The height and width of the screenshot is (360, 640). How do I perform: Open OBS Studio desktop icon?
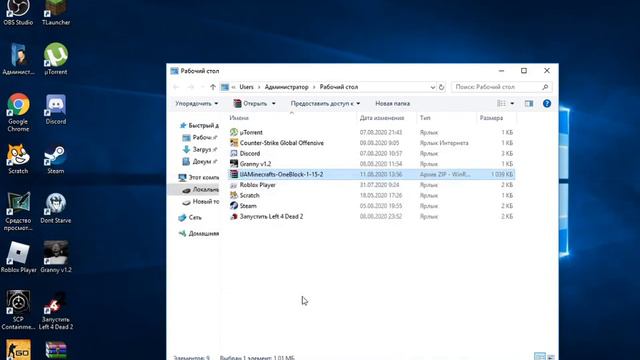pos(18,13)
